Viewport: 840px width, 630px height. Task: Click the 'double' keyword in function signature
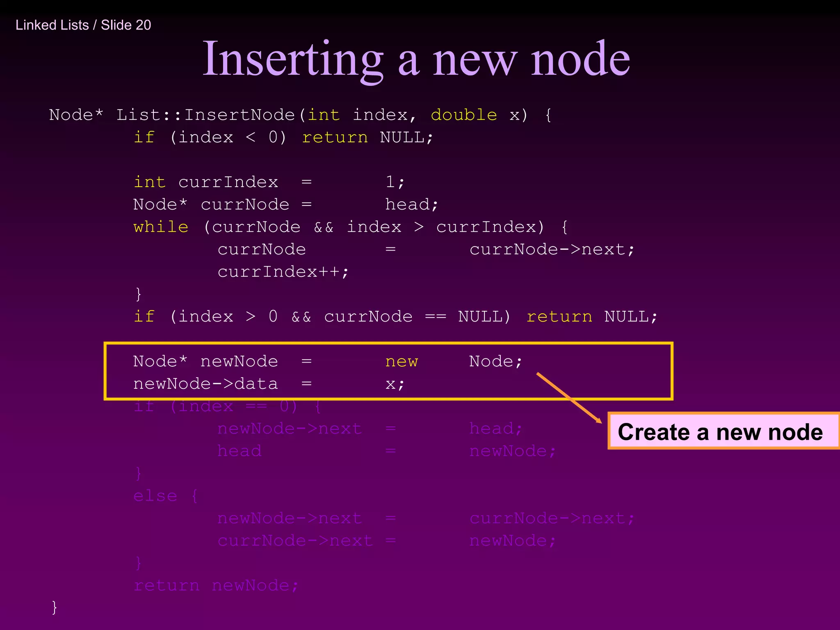tap(463, 115)
